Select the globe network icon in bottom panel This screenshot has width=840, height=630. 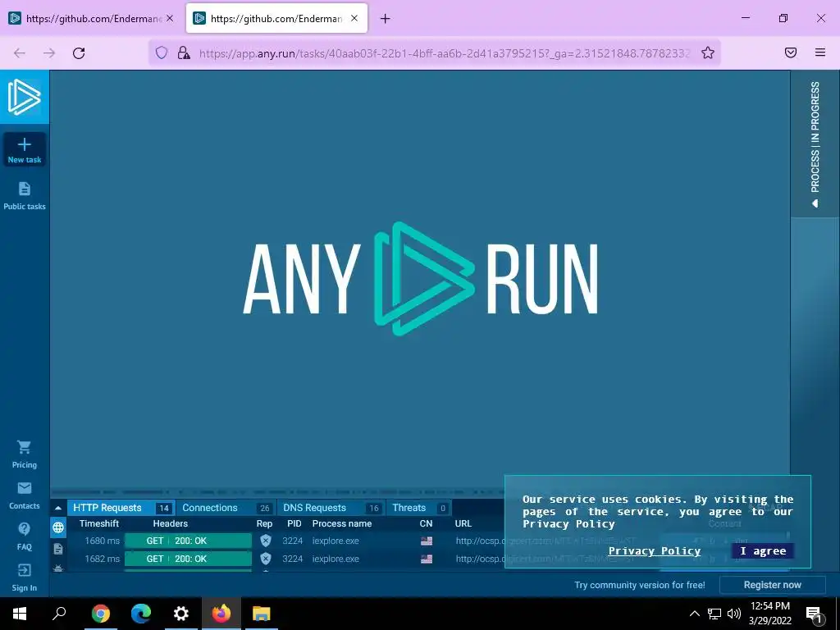click(58, 527)
